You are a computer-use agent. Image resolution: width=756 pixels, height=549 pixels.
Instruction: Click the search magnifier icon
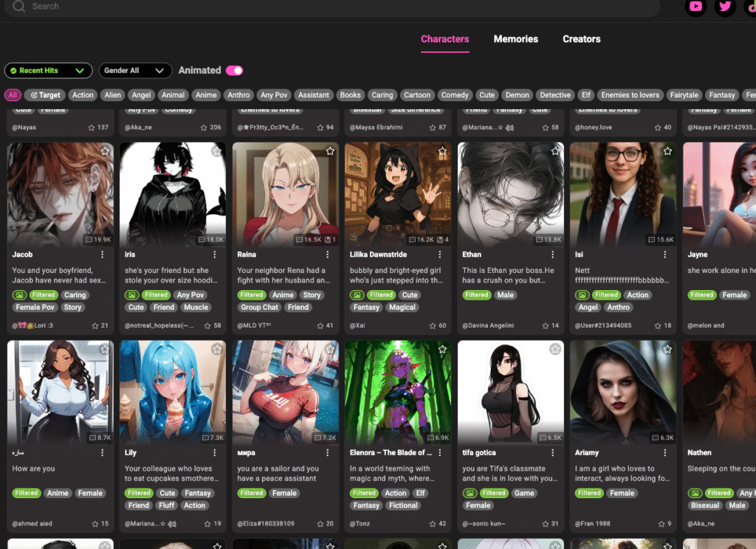[19, 6]
